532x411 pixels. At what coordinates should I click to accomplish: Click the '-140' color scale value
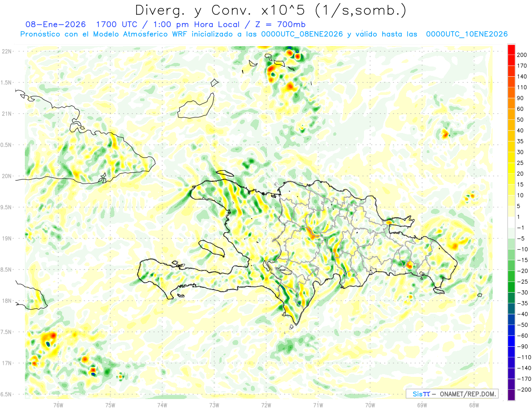pyautogui.click(x=524, y=368)
